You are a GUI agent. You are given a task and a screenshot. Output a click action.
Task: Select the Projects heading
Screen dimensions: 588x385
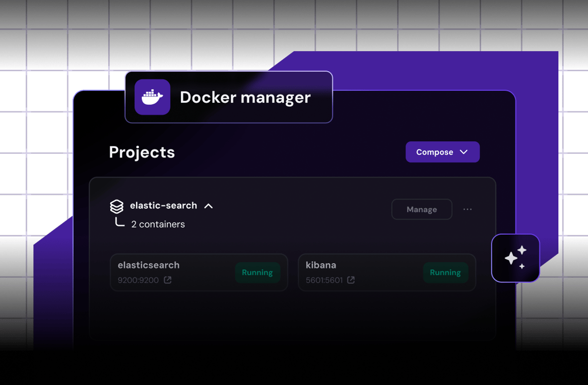pos(142,152)
